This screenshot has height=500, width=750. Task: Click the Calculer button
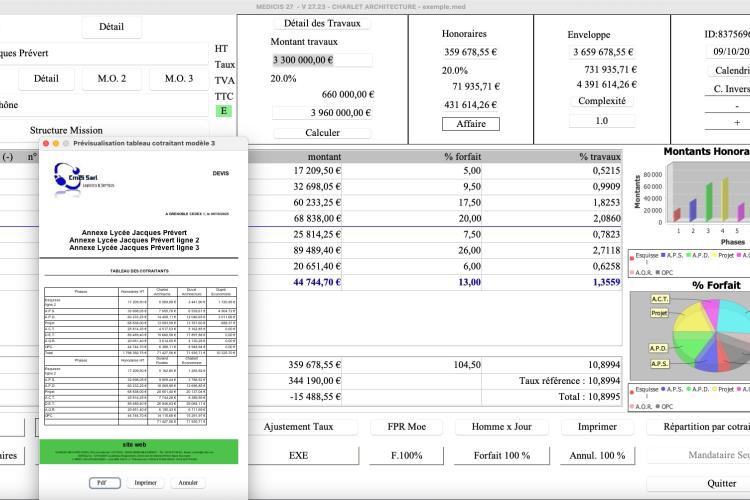[x=322, y=133]
